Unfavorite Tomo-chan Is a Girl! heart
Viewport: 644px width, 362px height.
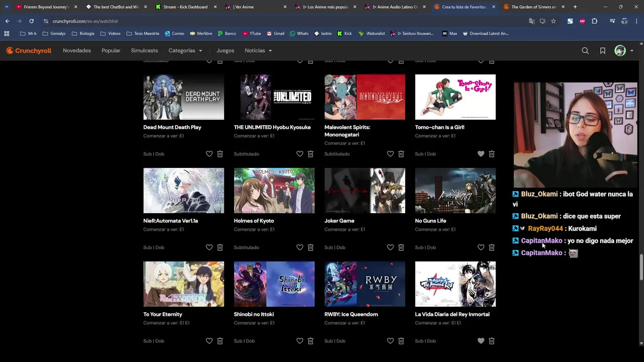(x=481, y=154)
